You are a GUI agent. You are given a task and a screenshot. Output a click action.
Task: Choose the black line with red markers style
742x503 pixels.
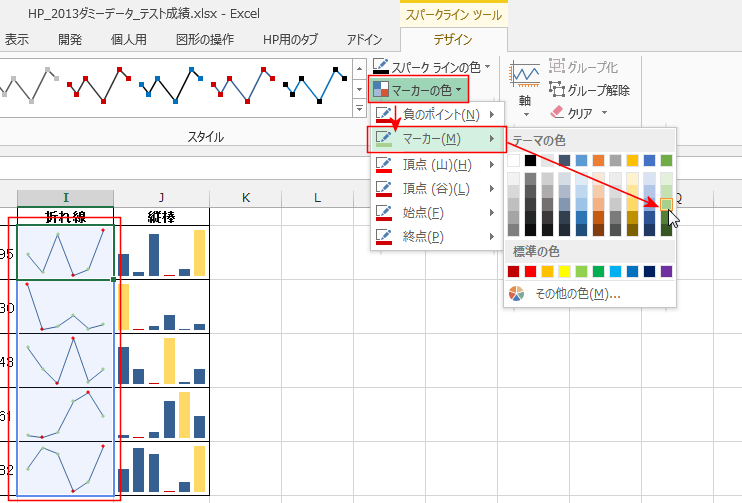click(x=99, y=85)
